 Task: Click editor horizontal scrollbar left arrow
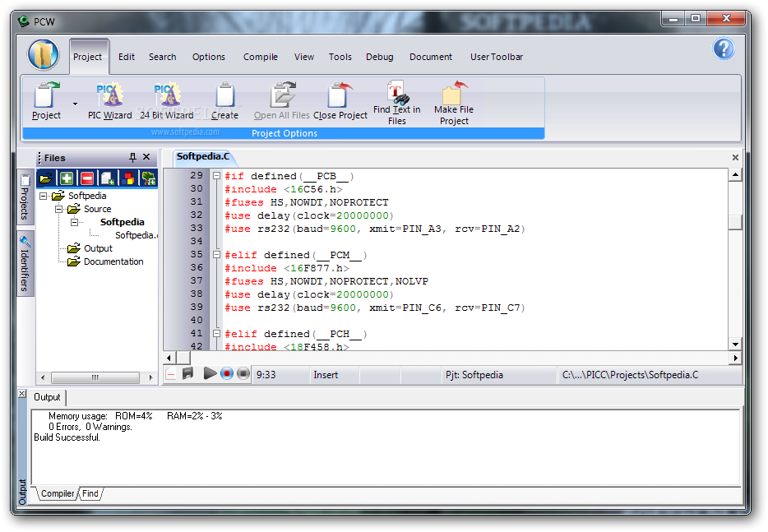coord(169,359)
